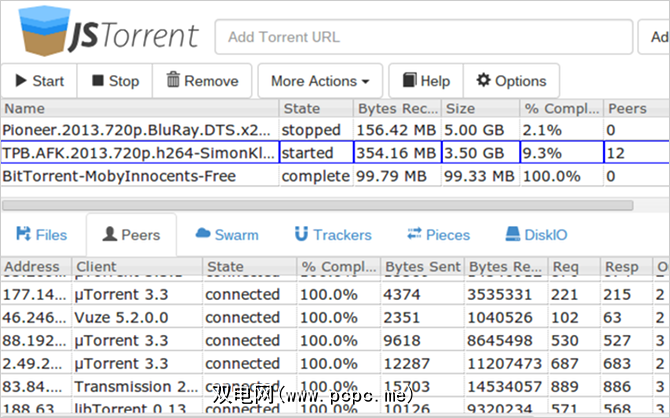Click the 527 responses cell

click(626, 340)
